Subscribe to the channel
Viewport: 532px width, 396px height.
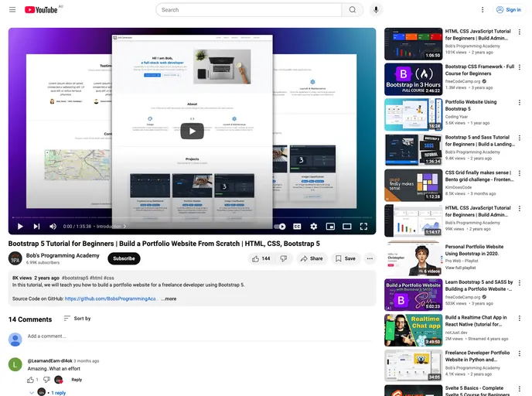point(124,258)
